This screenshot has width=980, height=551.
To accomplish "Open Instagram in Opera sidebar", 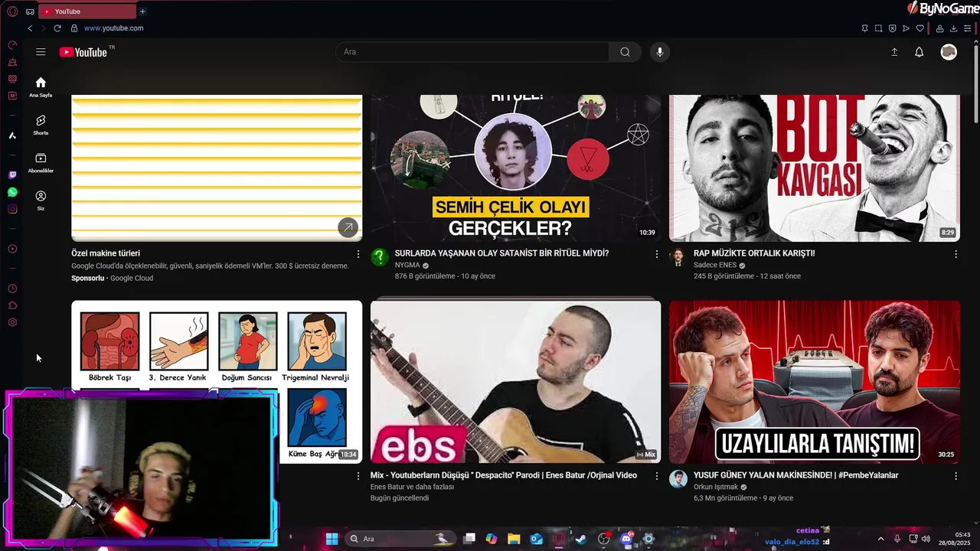I will pyautogui.click(x=12, y=209).
